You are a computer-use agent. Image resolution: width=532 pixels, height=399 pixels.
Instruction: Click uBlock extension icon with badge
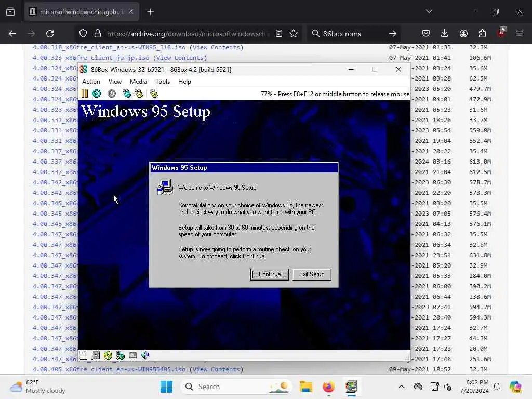click(501, 33)
